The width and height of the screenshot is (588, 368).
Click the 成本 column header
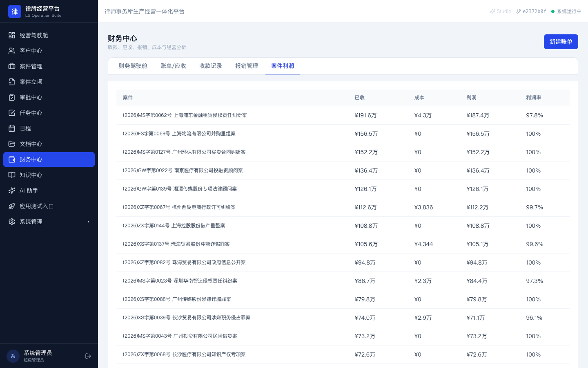419,98
